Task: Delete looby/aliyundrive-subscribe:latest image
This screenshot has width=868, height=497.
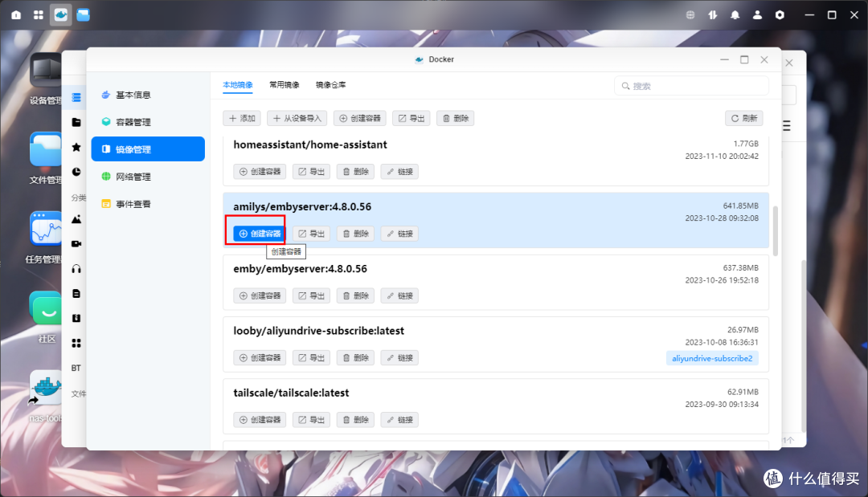Action: coord(355,357)
